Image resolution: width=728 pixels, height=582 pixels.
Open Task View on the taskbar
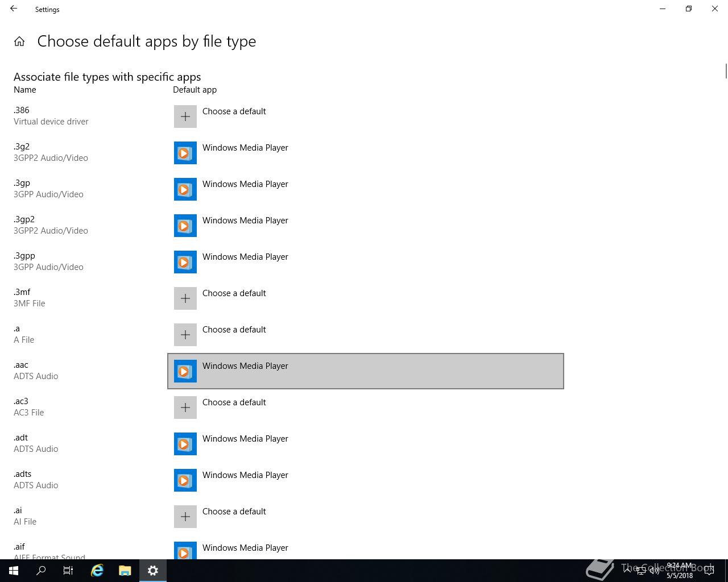68,571
